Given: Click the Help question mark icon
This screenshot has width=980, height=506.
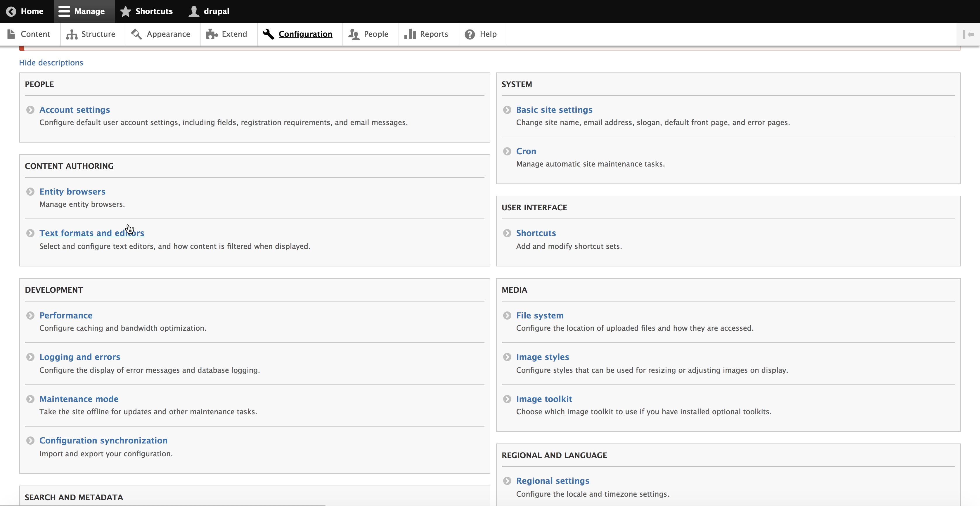Looking at the screenshot, I should point(470,34).
